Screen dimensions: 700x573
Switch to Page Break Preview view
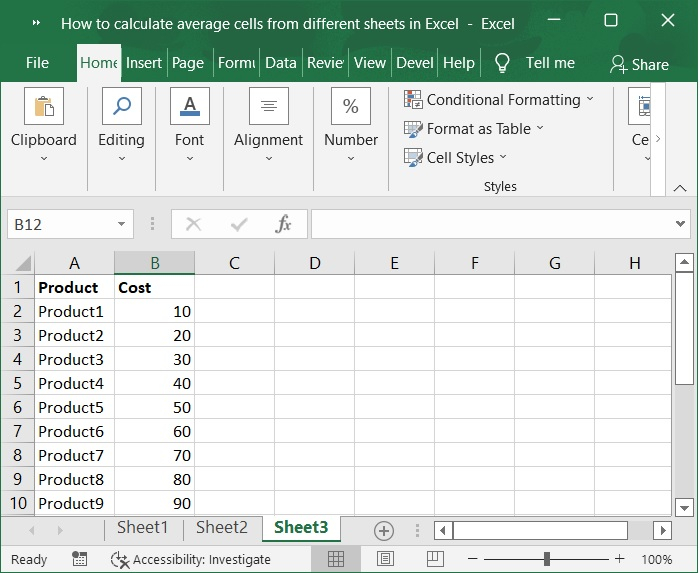(x=433, y=559)
